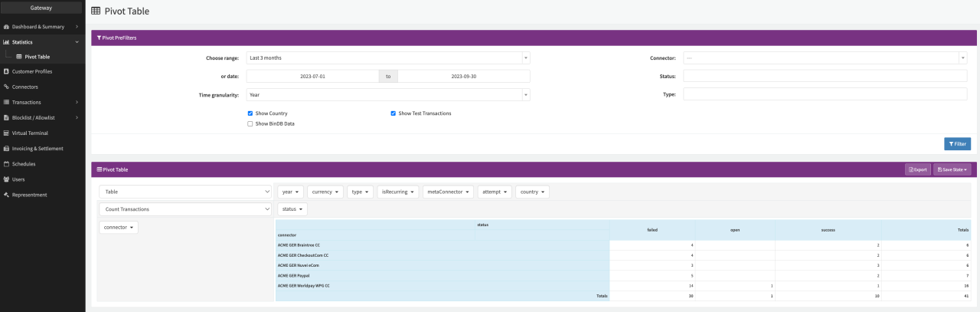
Task: Uncheck Show Test Transactions checkbox
Action: (x=394, y=113)
